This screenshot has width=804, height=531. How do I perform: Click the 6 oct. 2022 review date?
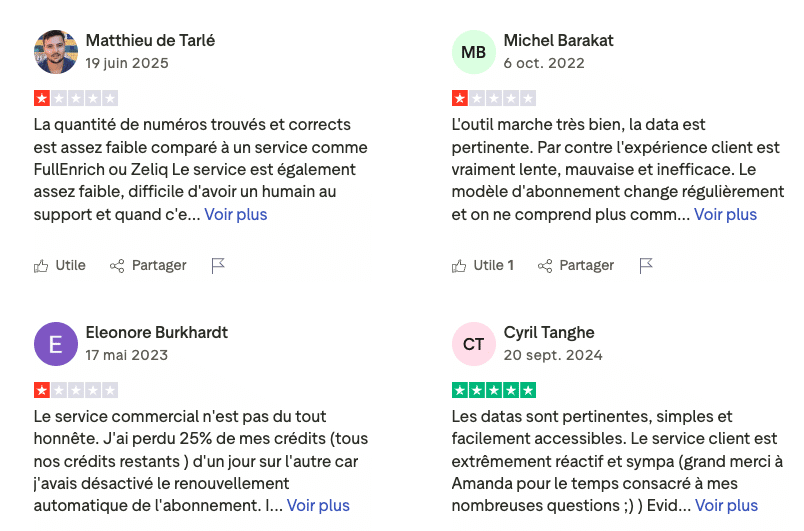[x=544, y=63]
